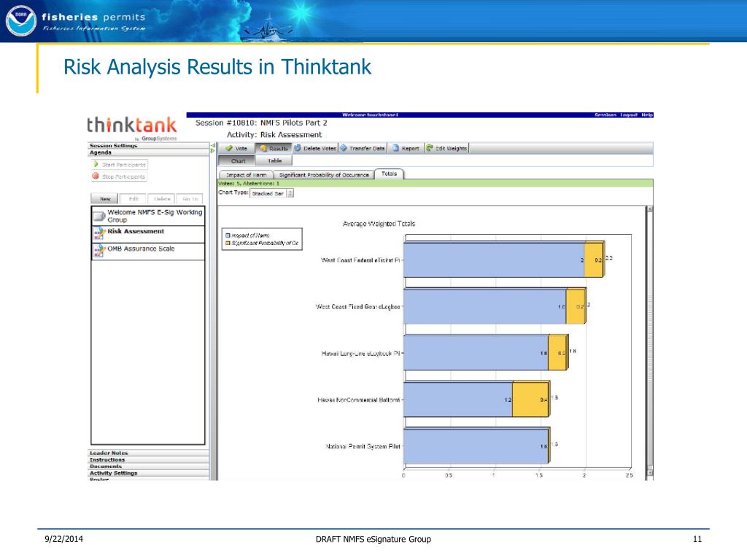This screenshot has width=747, height=560.
Task: Click the 'Welcome touchstone1' text in the top bar
Action: tap(370, 114)
